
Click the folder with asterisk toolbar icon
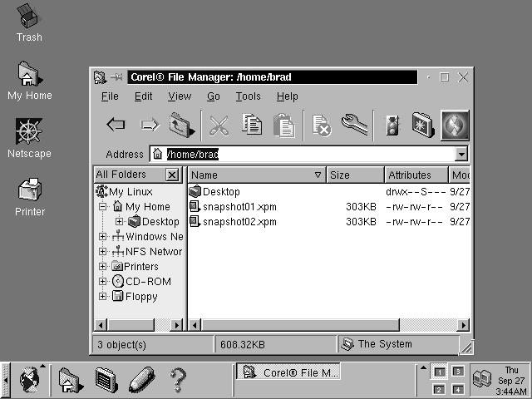click(423, 125)
